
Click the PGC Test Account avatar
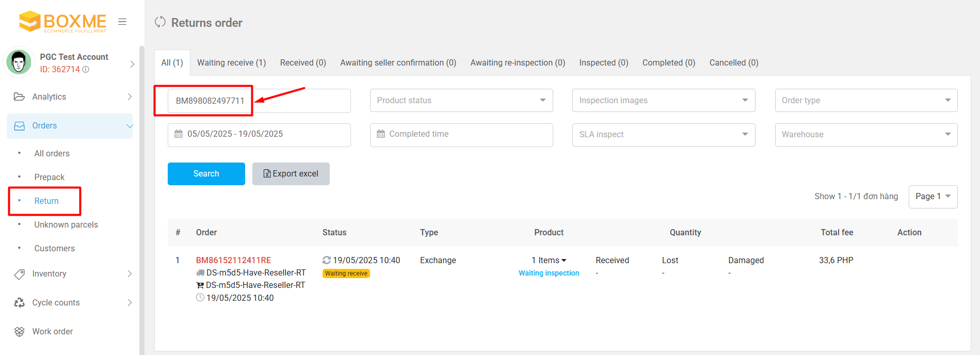coord(19,62)
